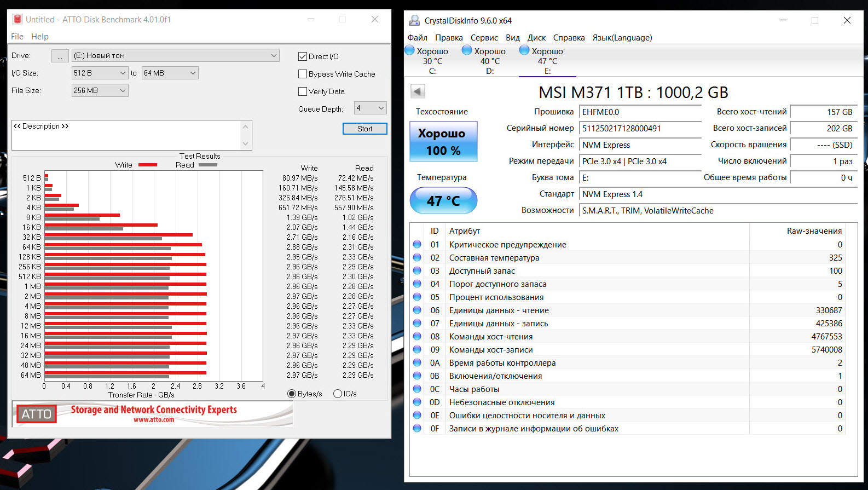This screenshot has height=490, width=868.
Task: Click the description box scroll up arrow
Action: [246, 126]
